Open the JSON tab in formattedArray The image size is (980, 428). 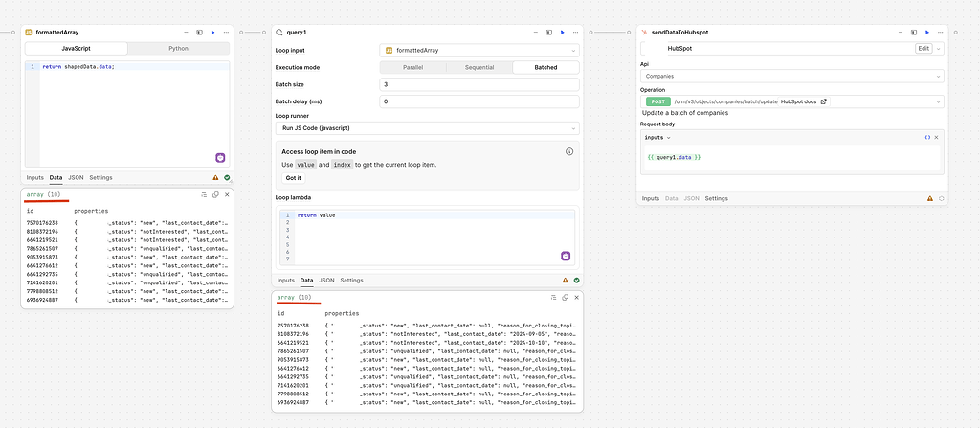[76, 178]
